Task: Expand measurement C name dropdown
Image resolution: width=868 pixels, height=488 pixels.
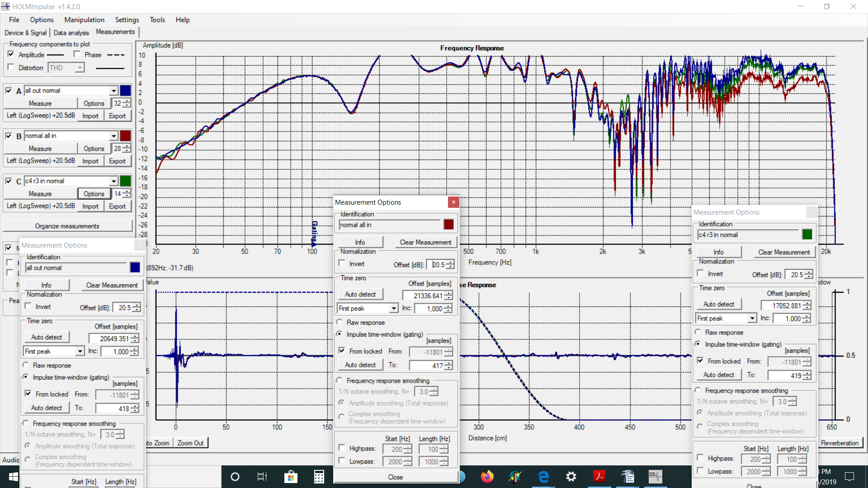Action: (114, 181)
